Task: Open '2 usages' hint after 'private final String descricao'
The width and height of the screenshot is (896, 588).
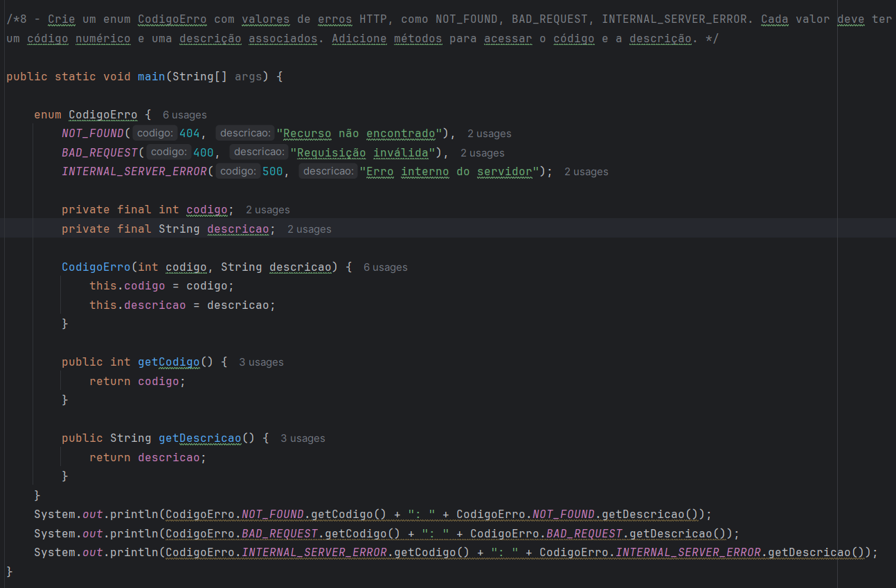Action: click(x=309, y=229)
